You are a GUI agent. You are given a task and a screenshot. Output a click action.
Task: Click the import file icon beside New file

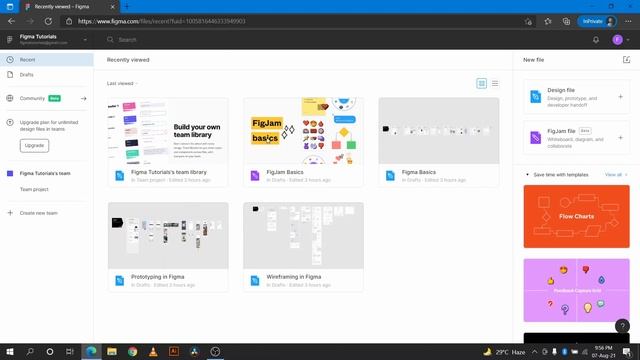(626, 60)
